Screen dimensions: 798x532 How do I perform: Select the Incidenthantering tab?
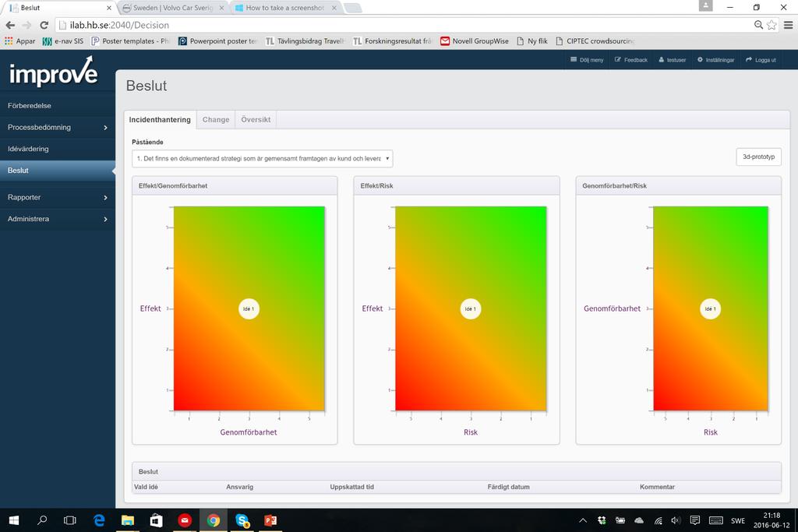[160, 119]
